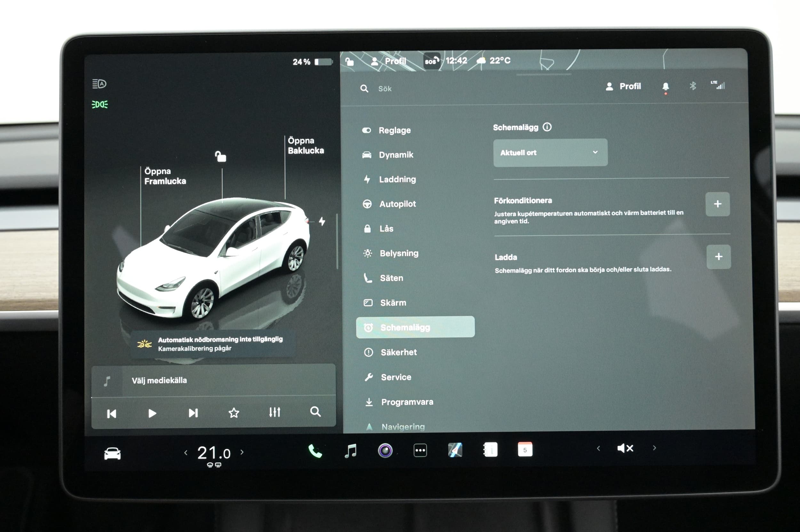Select the Schemalägg menu item
Screen dimensions: 800x532
415,327
